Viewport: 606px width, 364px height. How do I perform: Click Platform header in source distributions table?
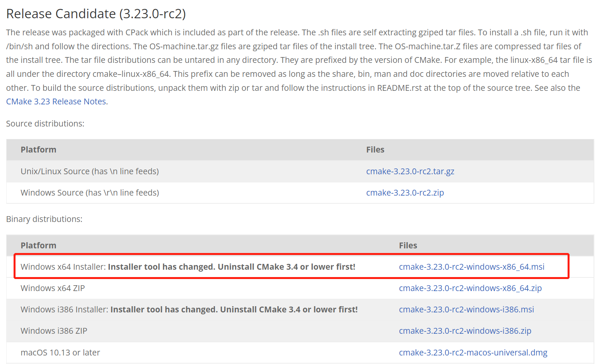(x=38, y=150)
